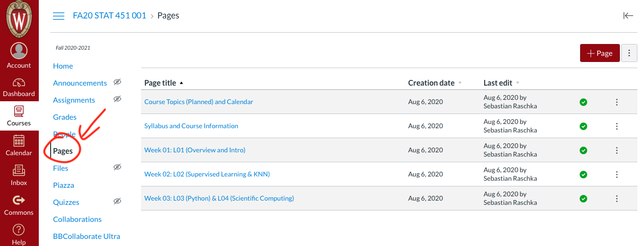Open the Help question mark icon
644x246 pixels.
(x=19, y=230)
